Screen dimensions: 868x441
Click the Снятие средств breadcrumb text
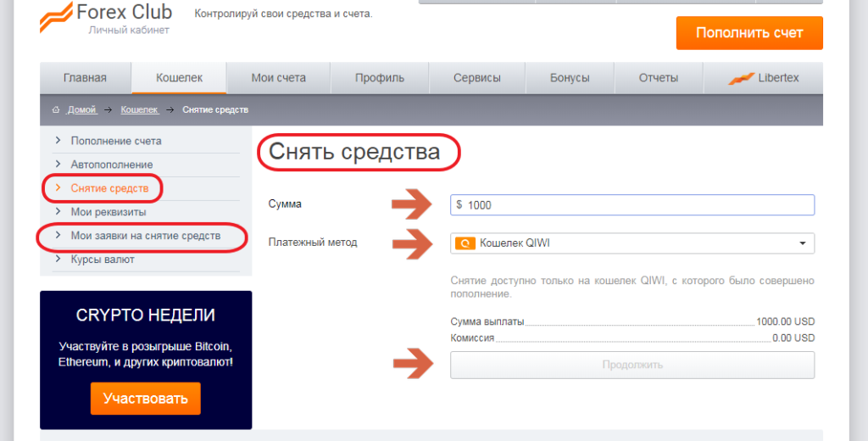[x=215, y=110]
